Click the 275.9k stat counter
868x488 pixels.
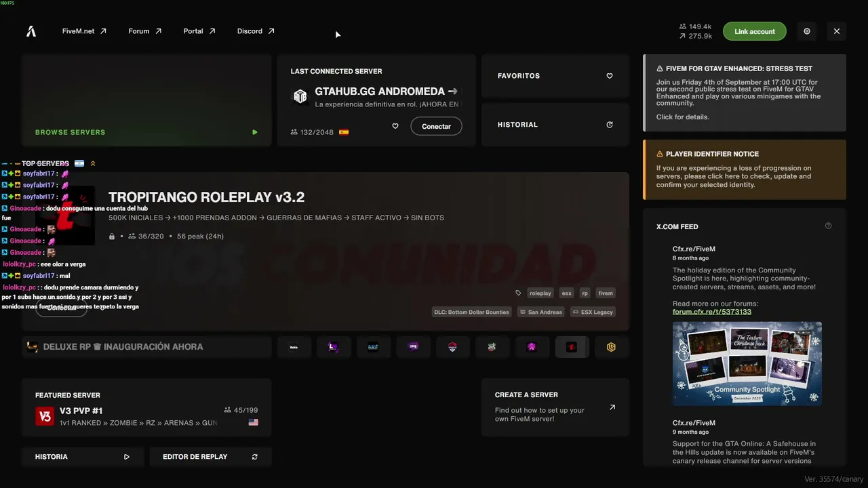point(695,36)
